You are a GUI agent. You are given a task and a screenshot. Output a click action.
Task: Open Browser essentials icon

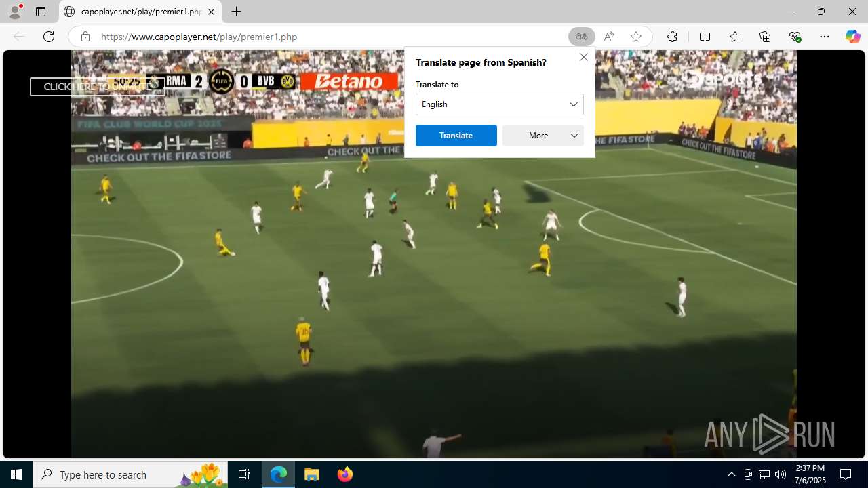pyautogui.click(x=795, y=37)
